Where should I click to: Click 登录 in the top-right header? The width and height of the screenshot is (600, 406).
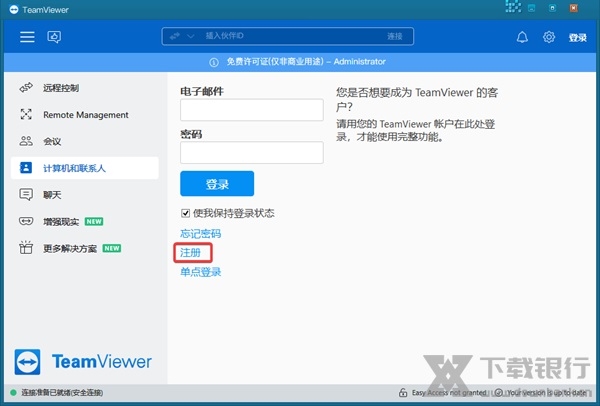click(577, 38)
